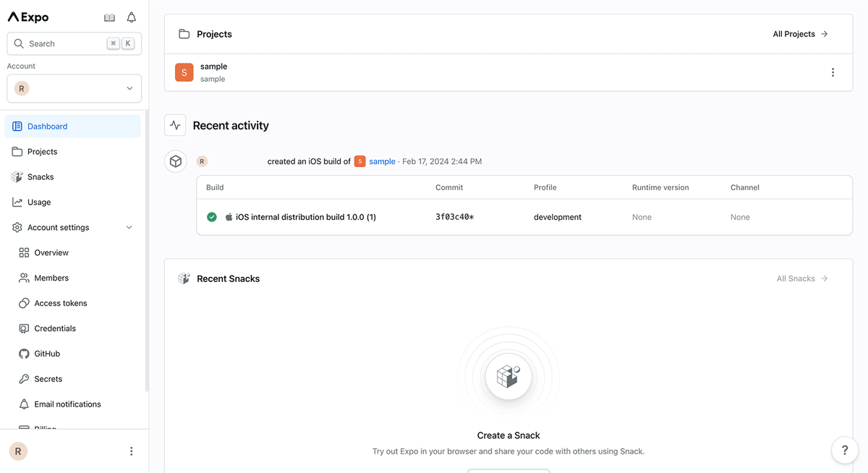The width and height of the screenshot is (868, 473).
Task: Open Snacks in the sidebar
Action: click(41, 177)
